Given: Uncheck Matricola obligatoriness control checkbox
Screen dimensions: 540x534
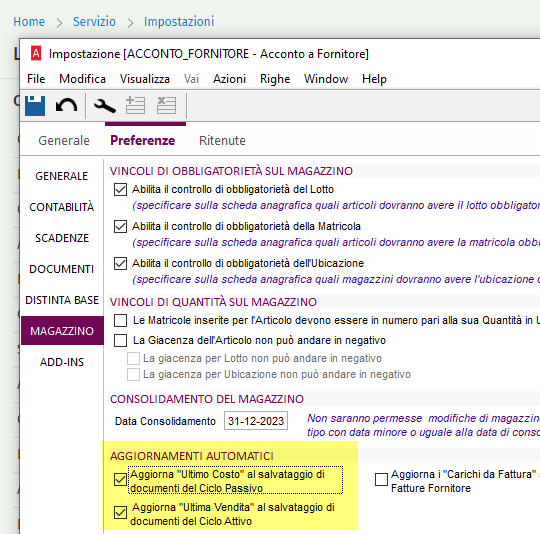Looking at the screenshot, I should pos(120,227).
